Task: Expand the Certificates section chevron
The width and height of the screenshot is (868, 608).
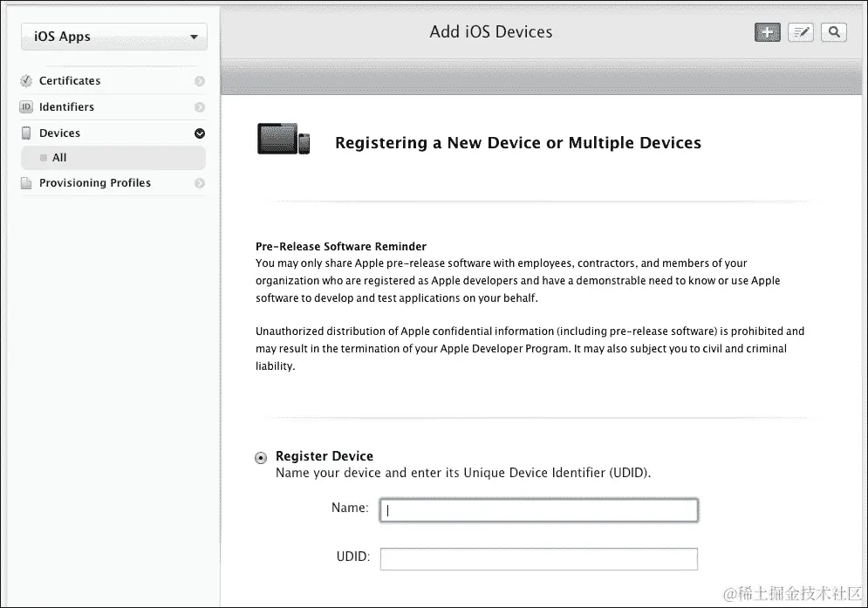Action: 200,81
